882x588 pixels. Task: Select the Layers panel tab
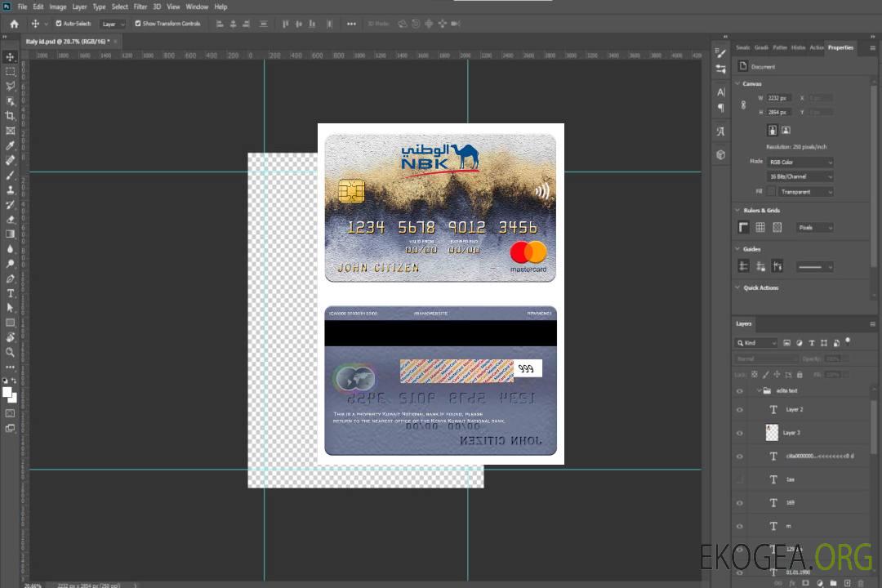click(x=744, y=323)
